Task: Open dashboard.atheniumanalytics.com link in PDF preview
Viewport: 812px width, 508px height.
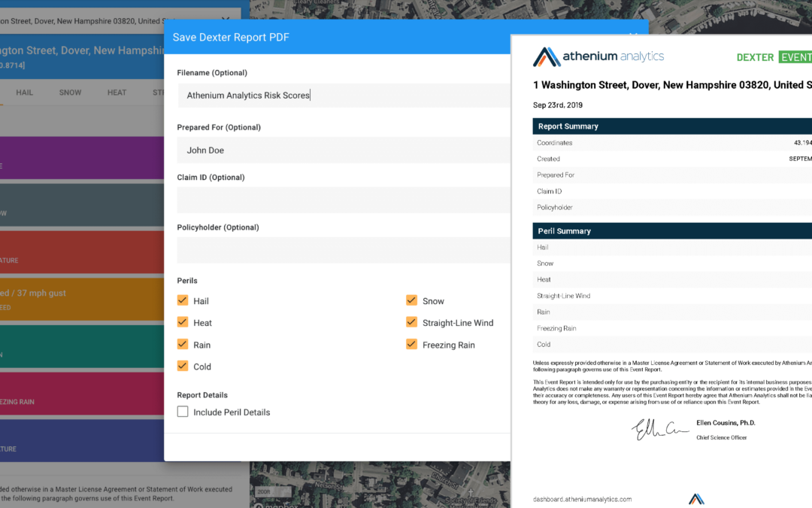Action: click(x=582, y=499)
